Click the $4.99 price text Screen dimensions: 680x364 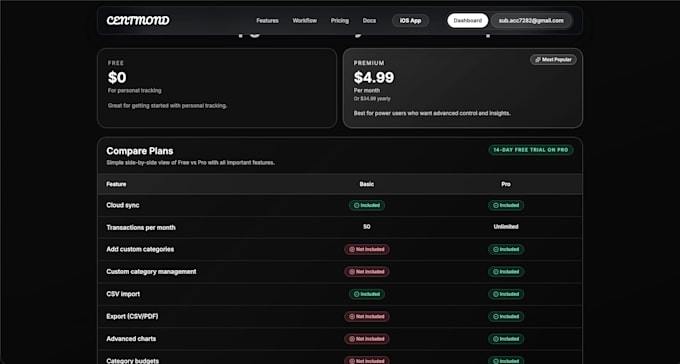tap(374, 78)
